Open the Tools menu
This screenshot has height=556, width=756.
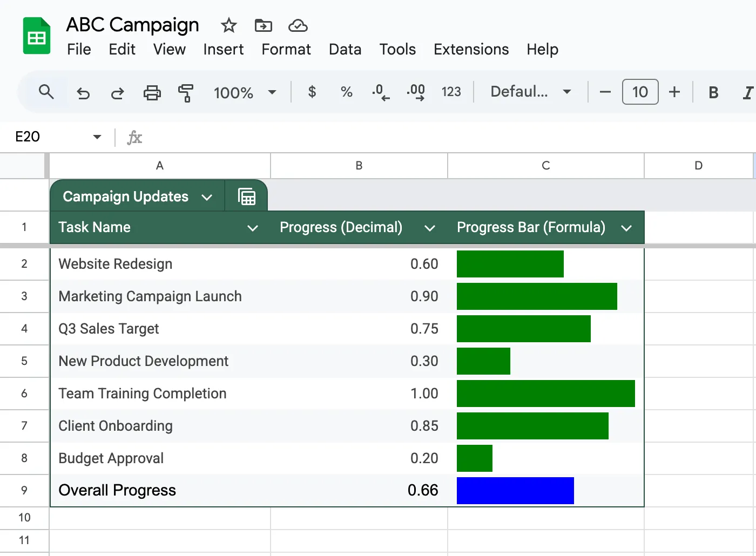(397, 49)
